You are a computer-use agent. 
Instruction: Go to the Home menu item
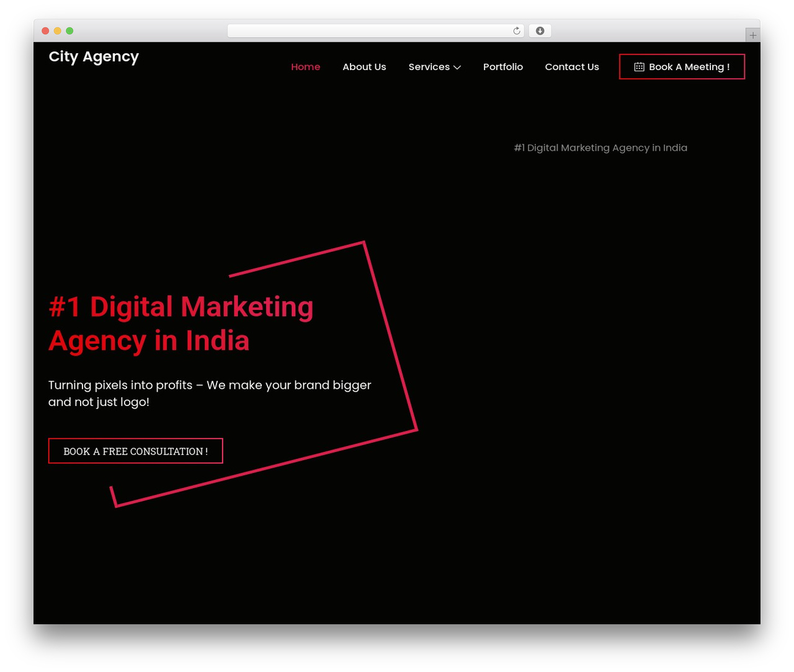point(306,67)
